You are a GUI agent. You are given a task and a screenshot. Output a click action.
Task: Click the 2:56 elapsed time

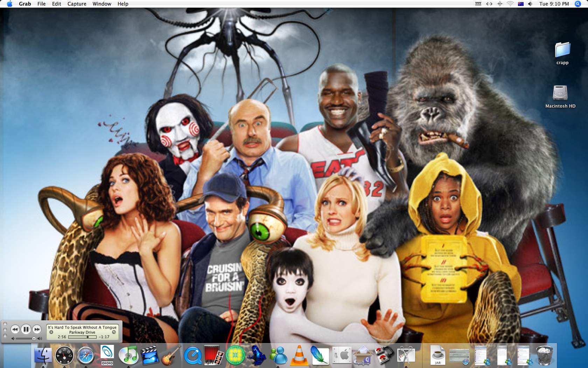(x=62, y=337)
